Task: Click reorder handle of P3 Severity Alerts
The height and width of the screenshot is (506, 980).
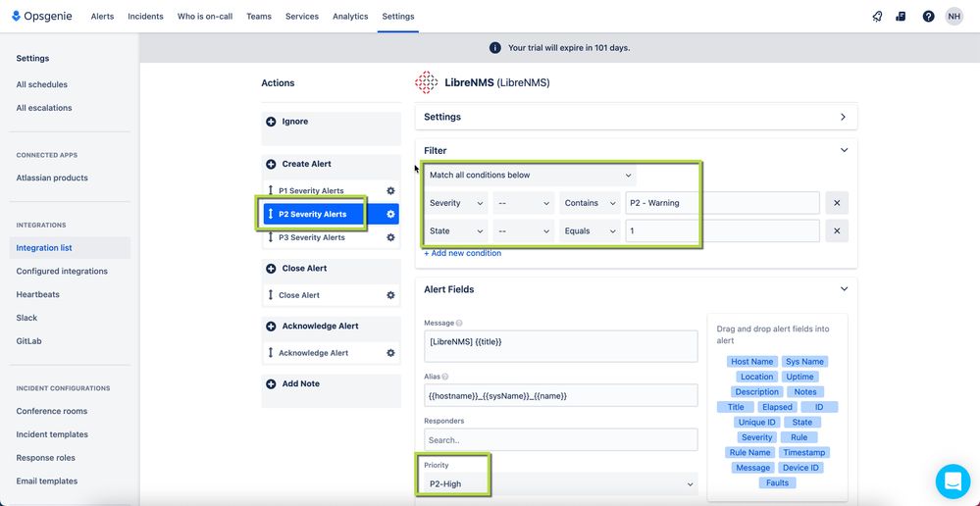Action: (x=271, y=237)
